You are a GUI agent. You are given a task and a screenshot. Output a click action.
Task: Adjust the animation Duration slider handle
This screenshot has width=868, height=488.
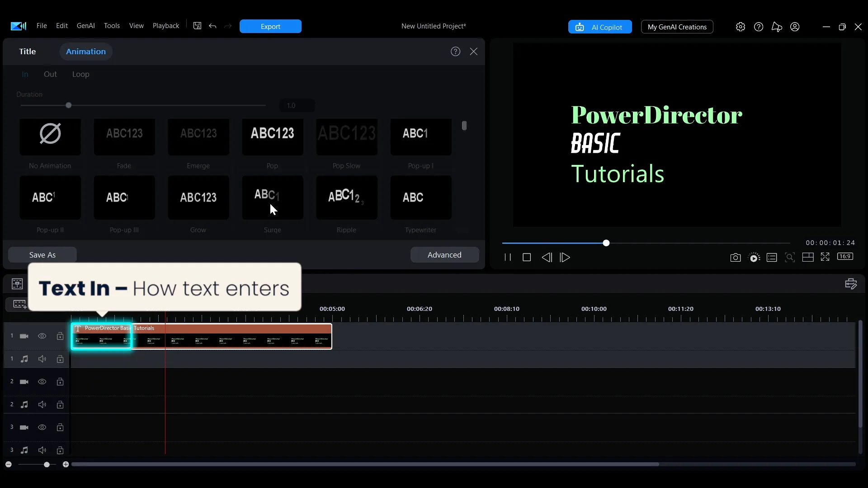[69, 105]
